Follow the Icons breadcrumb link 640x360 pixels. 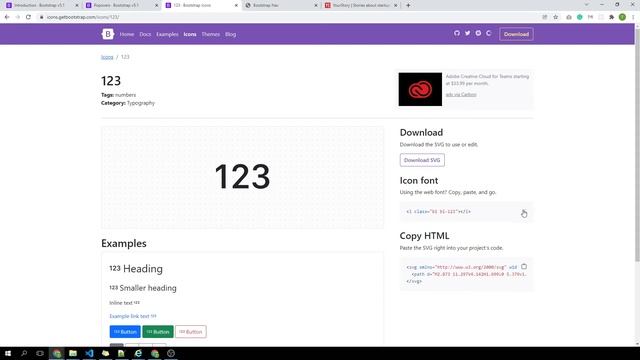107,57
